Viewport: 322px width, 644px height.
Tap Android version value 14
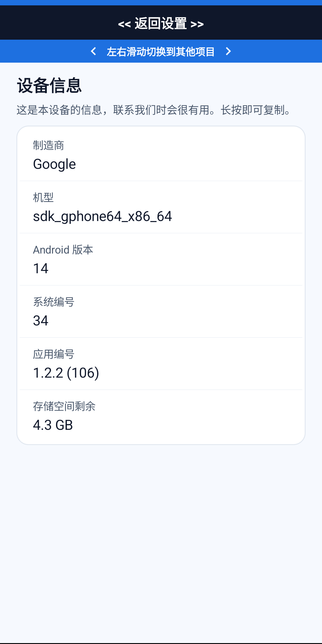pyautogui.click(x=41, y=268)
